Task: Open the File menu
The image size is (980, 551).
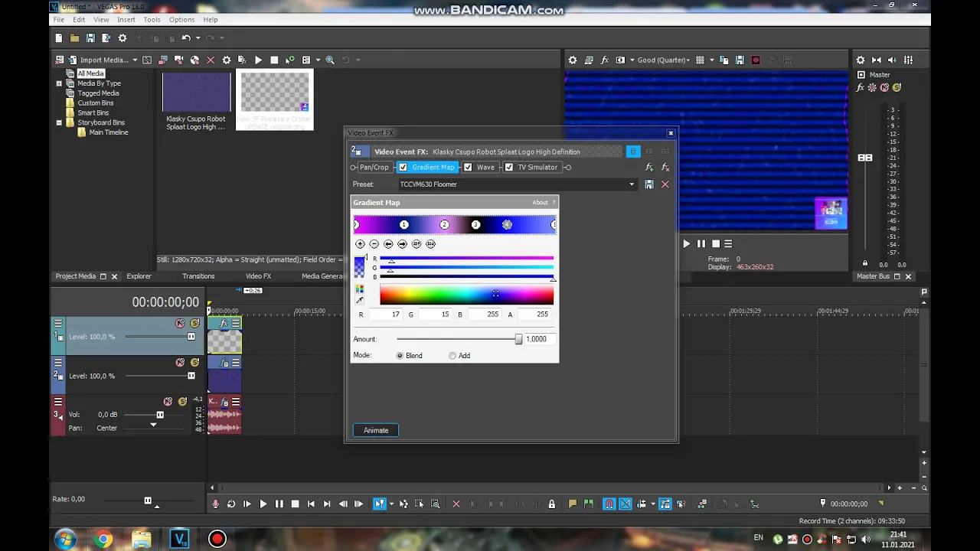Action: point(58,19)
